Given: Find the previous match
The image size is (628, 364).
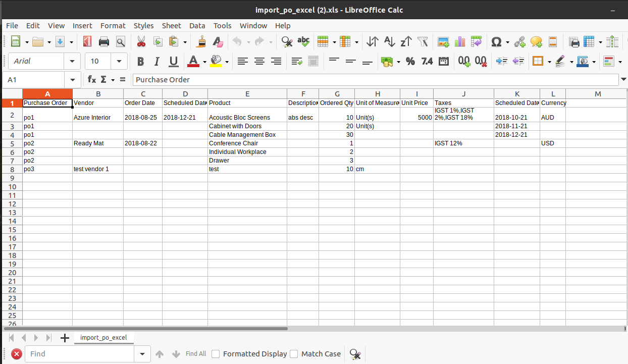Looking at the screenshot, I should click(160, 354).
